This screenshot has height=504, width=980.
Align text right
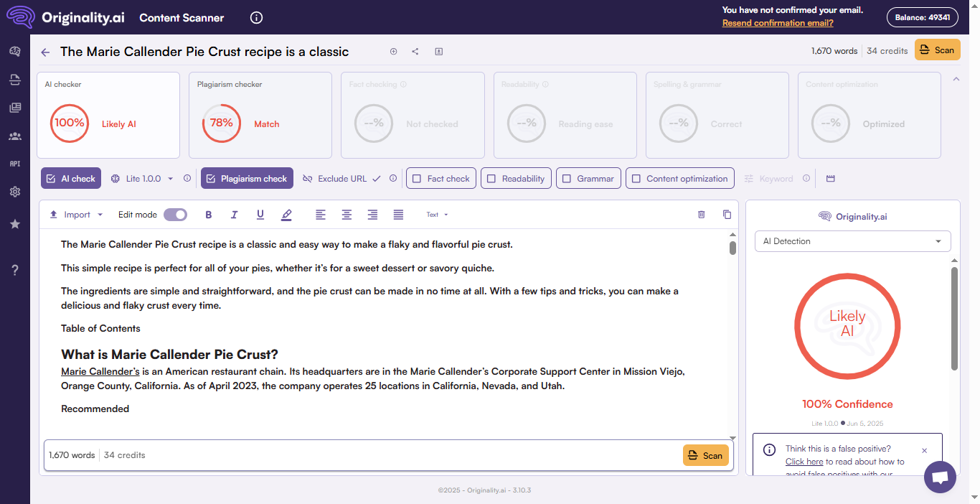tap(372, 215)
